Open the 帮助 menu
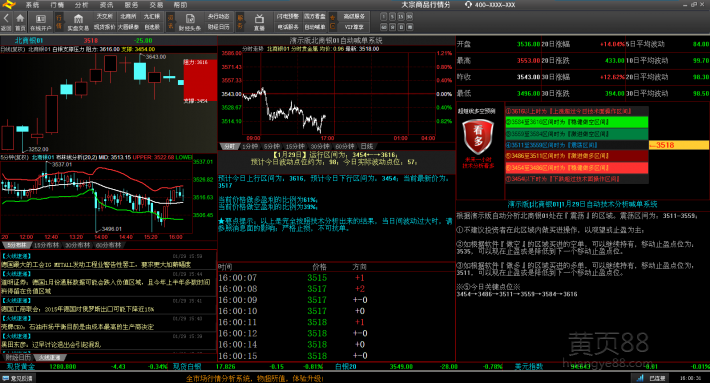 [x=180, y=5]
